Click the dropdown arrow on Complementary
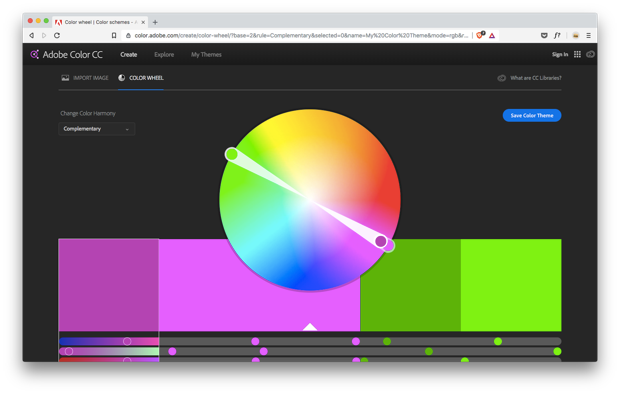Image resolution: width=620 pixels, height=394 pixels. (x=127, y=129)
